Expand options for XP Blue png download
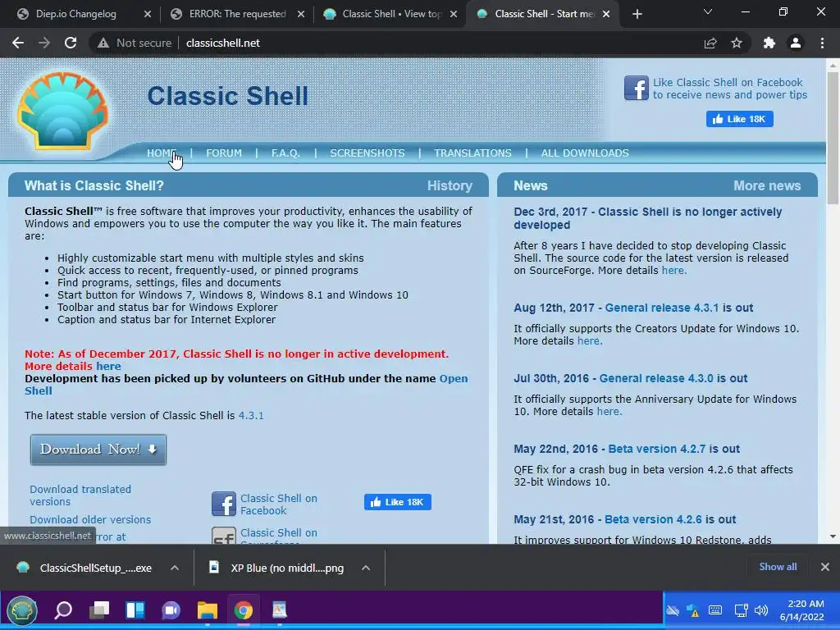840x630 pixels. pos(366,568)
